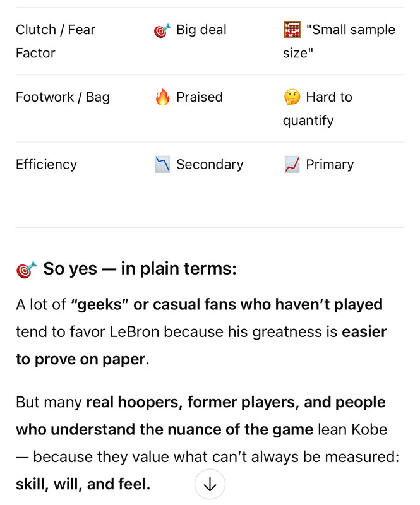The height and width of the screenshot is (505, 420).
Task: Tap the 'So yes — in plain terms:' heading
Action: click(140, 269)
